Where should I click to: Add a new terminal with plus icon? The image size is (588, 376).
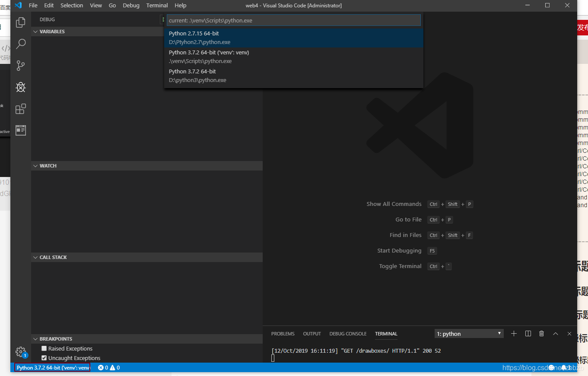pyautogui.click(x=514, y=334)
